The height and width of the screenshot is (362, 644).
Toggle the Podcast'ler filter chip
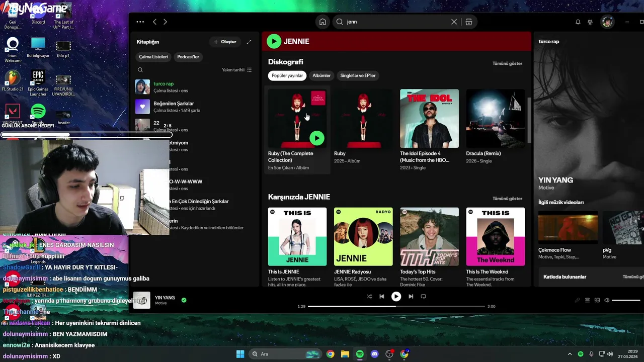click(188, 57)
